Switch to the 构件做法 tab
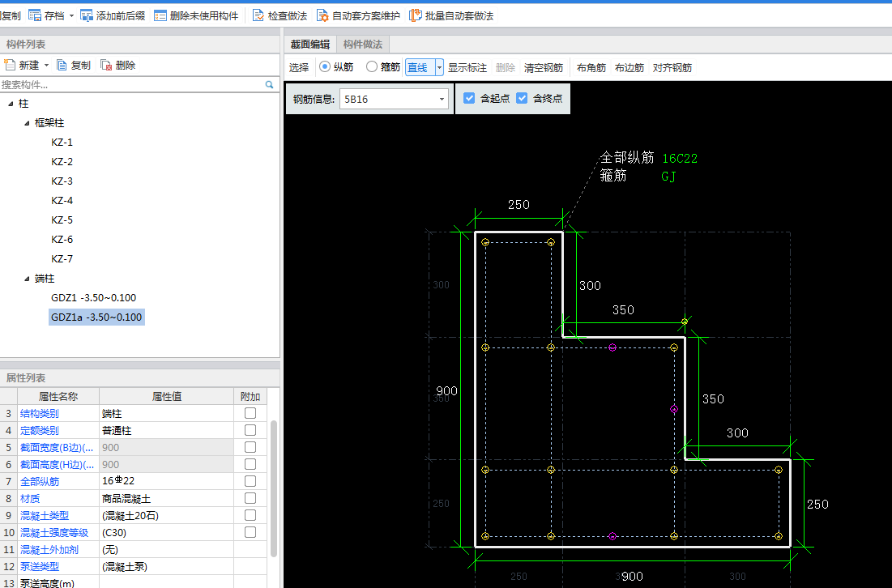This screenshot has width=892, height=588. 363,45
